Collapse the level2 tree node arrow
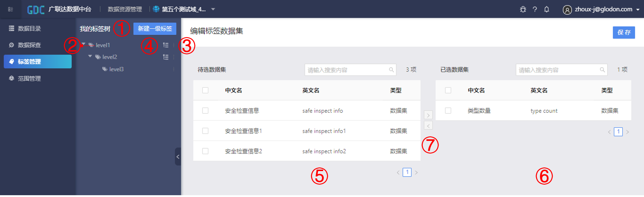The width and height of the screenshot is (644, 197). pyautogui.click(x=90, y=56)
